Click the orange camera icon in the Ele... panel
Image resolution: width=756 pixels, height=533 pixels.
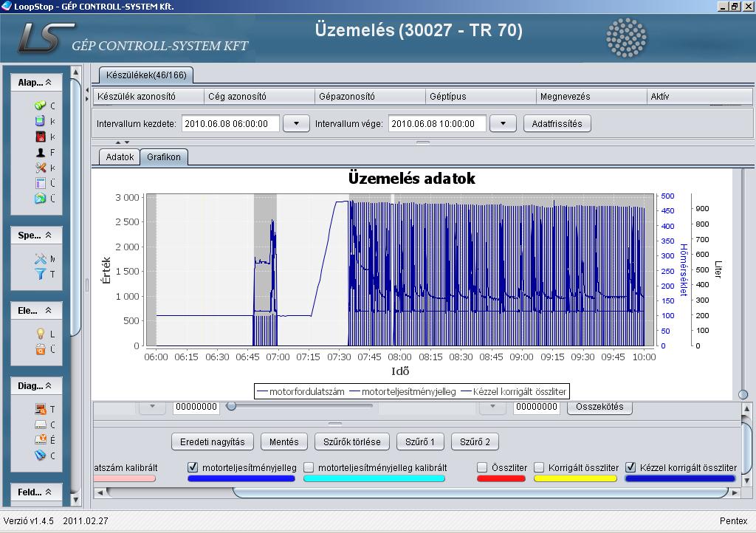41,349
